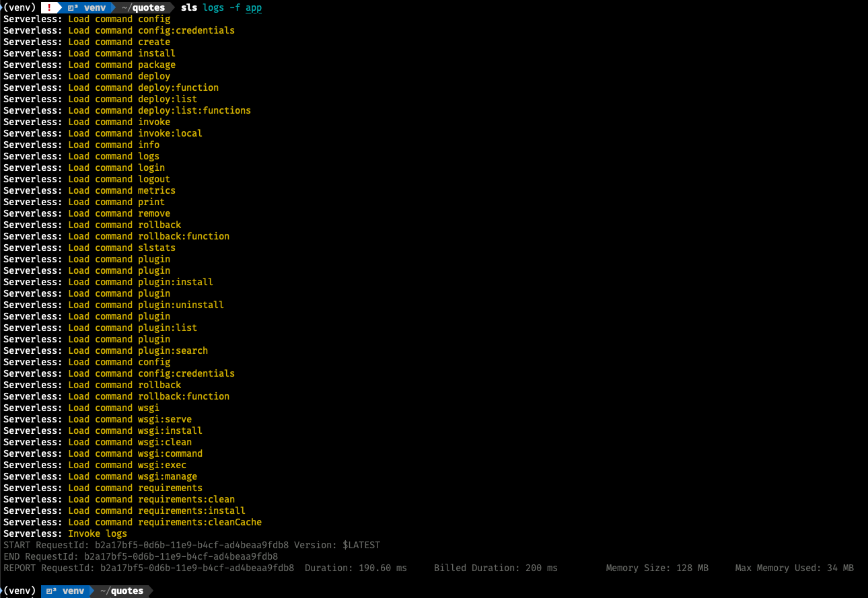Click the END RequestId log line
868x598 pixels.
(x=141, y=556)
